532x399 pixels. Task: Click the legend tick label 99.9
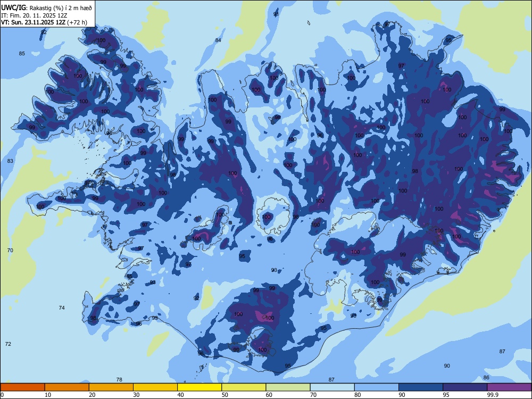coord(492,395)
